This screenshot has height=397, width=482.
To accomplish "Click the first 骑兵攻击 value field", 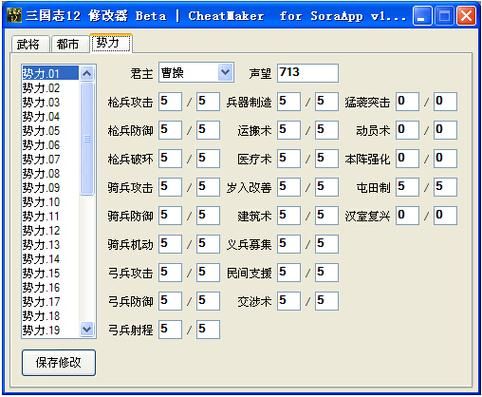I will tap(170, 187).
